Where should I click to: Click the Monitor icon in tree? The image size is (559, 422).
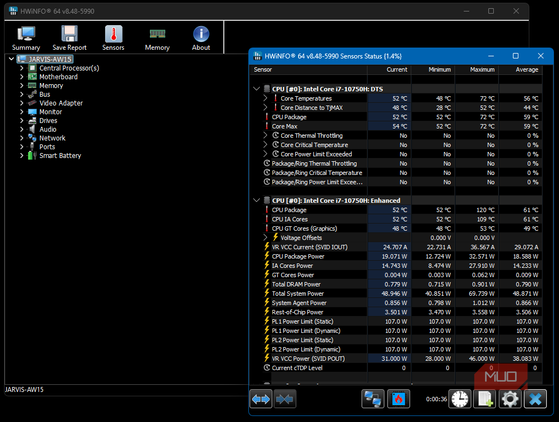coord(32,112)
